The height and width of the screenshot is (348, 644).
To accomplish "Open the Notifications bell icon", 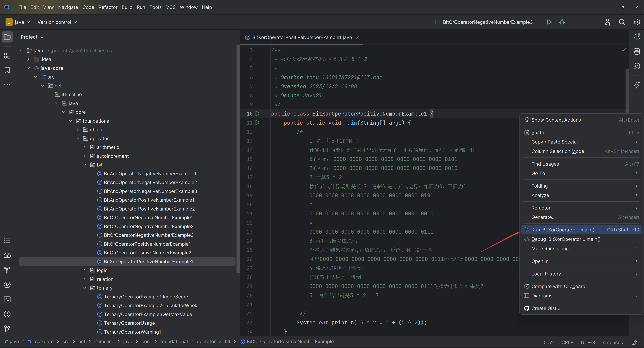I will 636,37.
